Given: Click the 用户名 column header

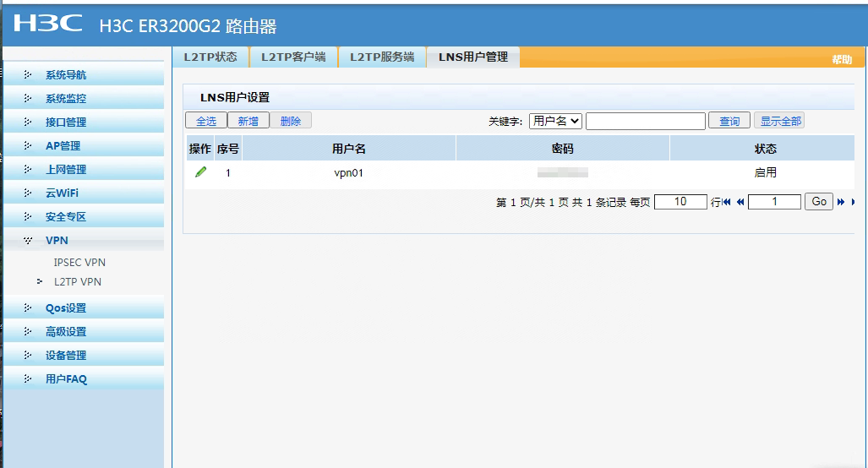Looking at the screenshot, I should 349,148.
